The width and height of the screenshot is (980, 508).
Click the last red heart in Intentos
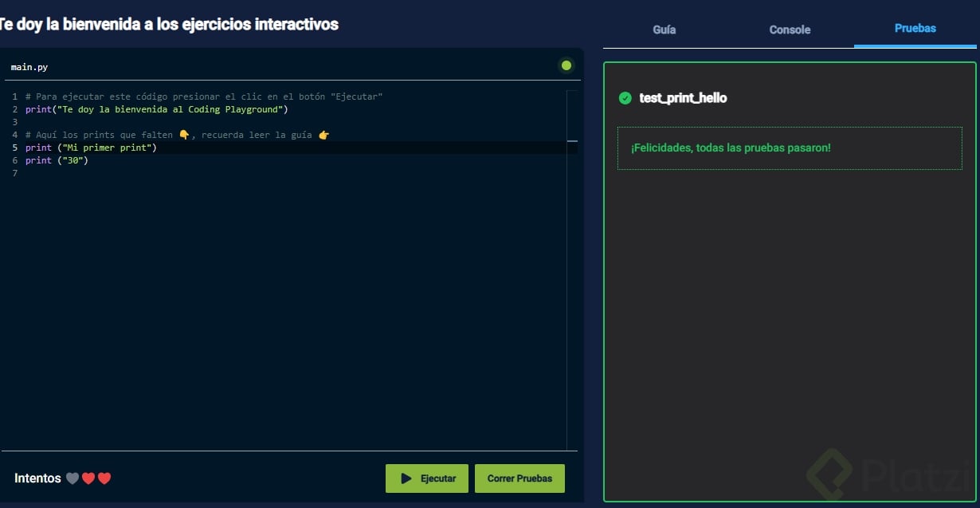(104, 478)
